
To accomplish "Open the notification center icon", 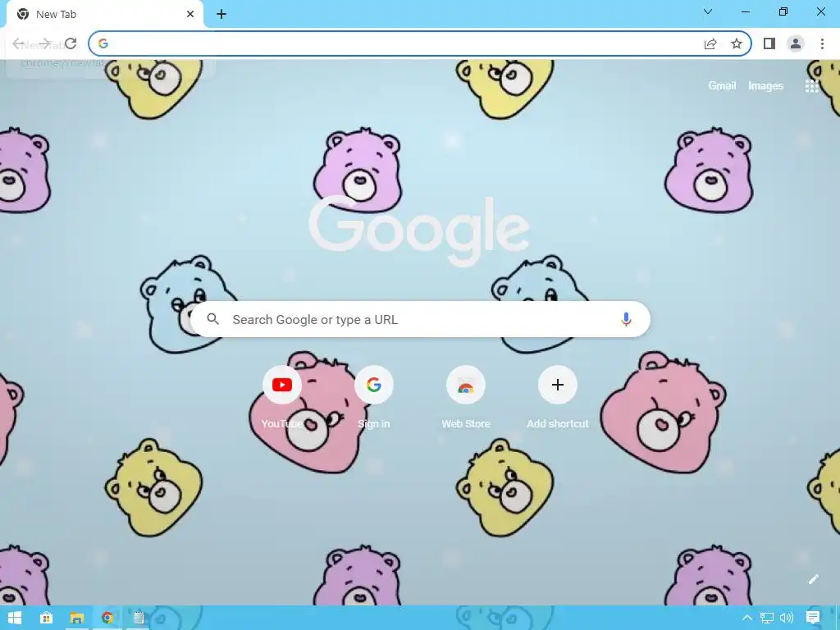I will pyautogui.click(x=813, y=618).
